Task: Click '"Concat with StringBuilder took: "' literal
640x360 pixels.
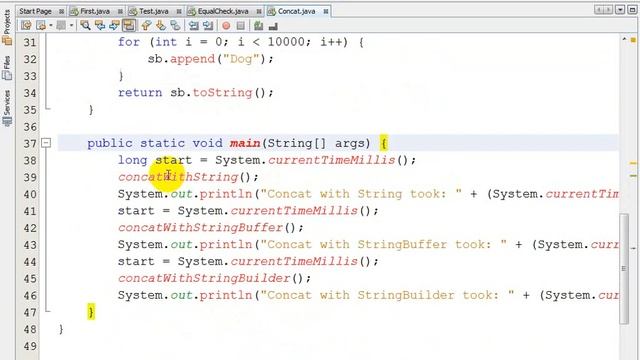Action: tap(388, 295)
